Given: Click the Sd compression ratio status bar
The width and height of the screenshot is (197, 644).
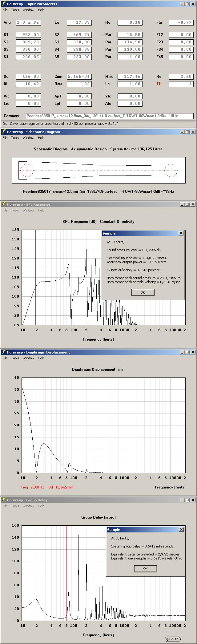Looking at the screenshot, I should [98, 124].
